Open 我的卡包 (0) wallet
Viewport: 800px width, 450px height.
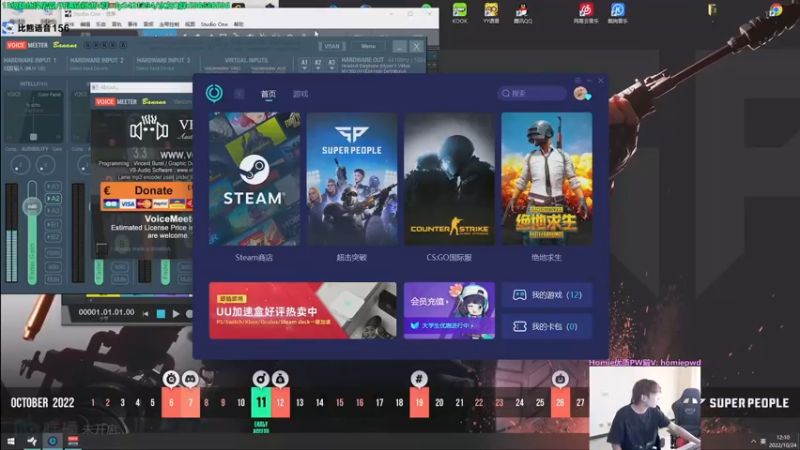pos(546,327)
